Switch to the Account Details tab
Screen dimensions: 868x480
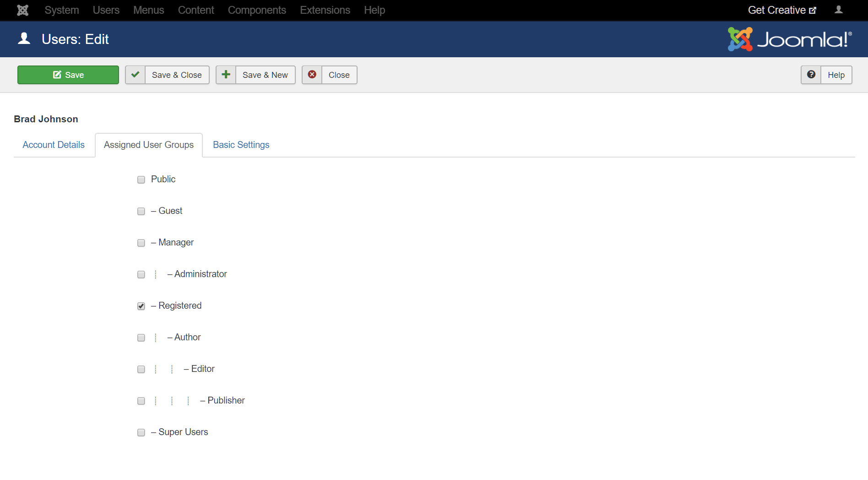[x=54, y=145]
